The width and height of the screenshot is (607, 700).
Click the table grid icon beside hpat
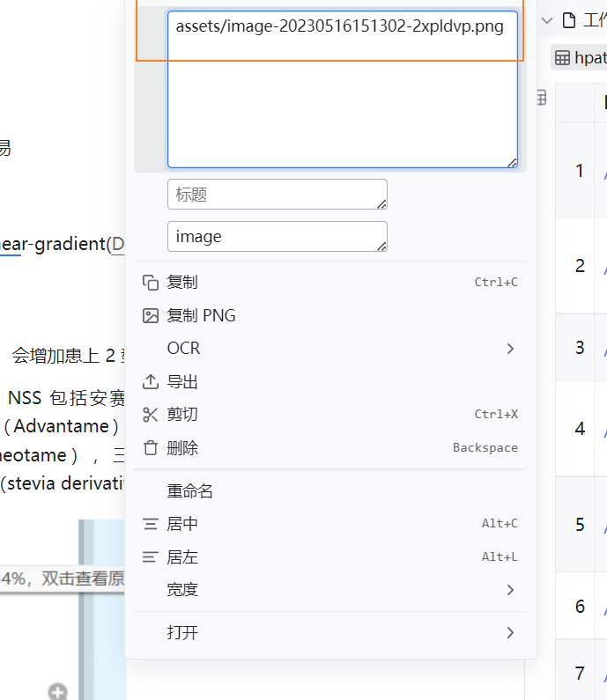(x=562, y=58)
